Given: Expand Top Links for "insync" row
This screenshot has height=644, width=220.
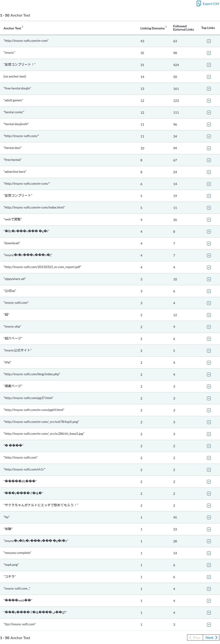Looking at the screenshot, I should coord(209,53).
